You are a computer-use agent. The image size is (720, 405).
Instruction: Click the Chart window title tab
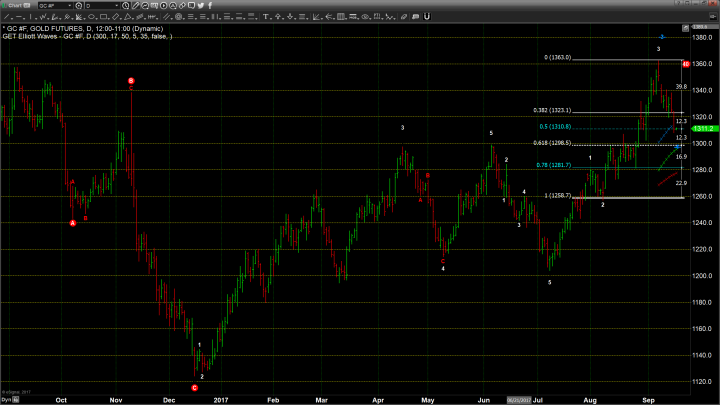click(x=15, y=5)
